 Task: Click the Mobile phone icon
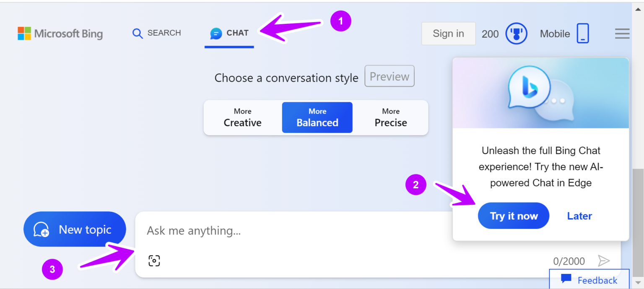(x=583, y=34)
